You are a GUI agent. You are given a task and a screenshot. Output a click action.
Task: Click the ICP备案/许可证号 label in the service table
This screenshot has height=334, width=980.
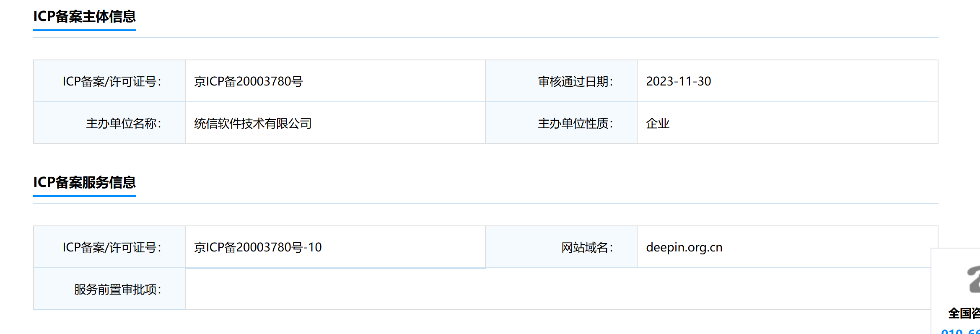(112, 247)
